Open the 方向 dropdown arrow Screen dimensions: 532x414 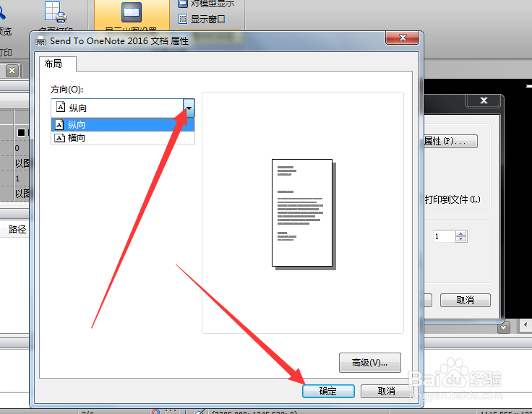pos(189,108)
